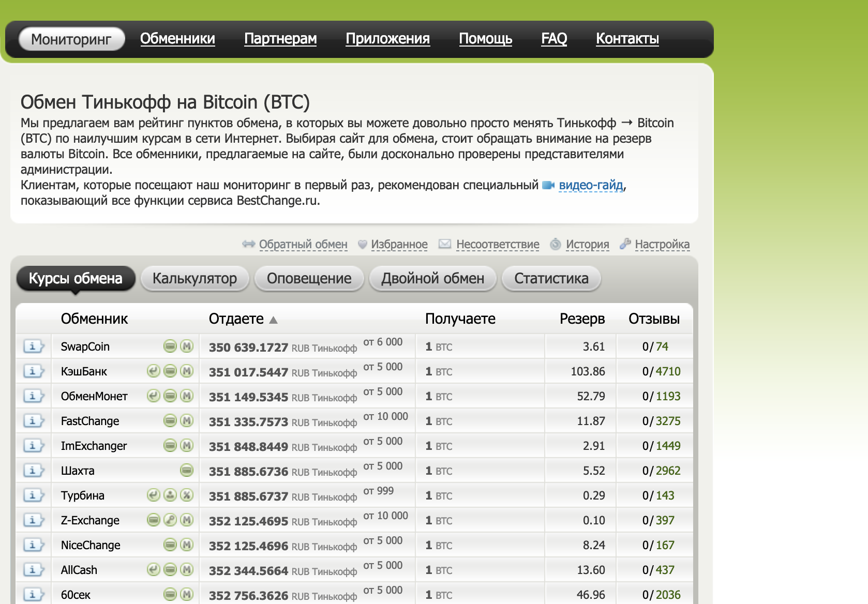Click the video camera icon beside видео-гайд
Screen dimensions: 868x604
coord(548,185)
